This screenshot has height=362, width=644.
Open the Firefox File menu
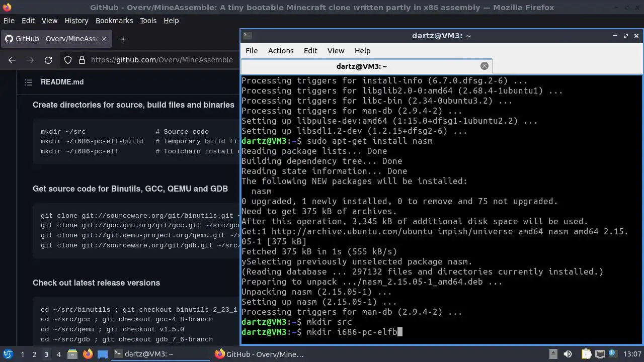[9, 21]
